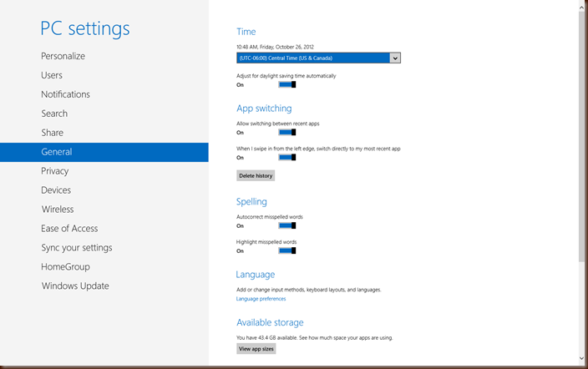Go to HomeGroup settings
The image size is (588, 369).
point(66,267)
